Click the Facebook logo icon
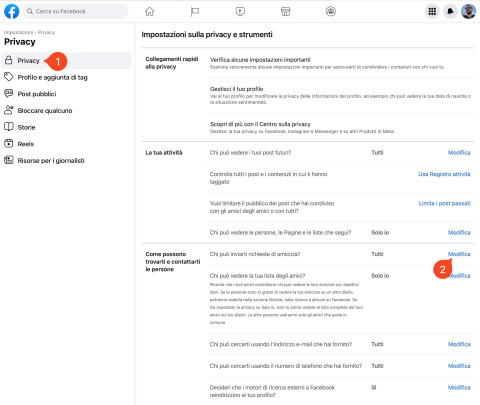The height and width of the screenshot is (405, 480). [12, 11]
